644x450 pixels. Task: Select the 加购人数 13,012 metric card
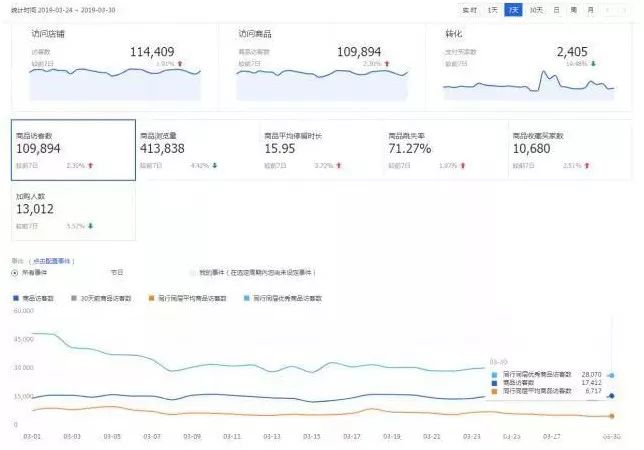(x=74, y=211)
